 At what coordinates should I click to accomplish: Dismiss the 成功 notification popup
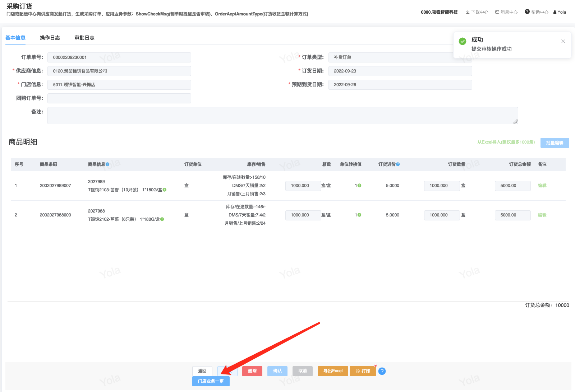pyautogui.click(x=563, y=41)
